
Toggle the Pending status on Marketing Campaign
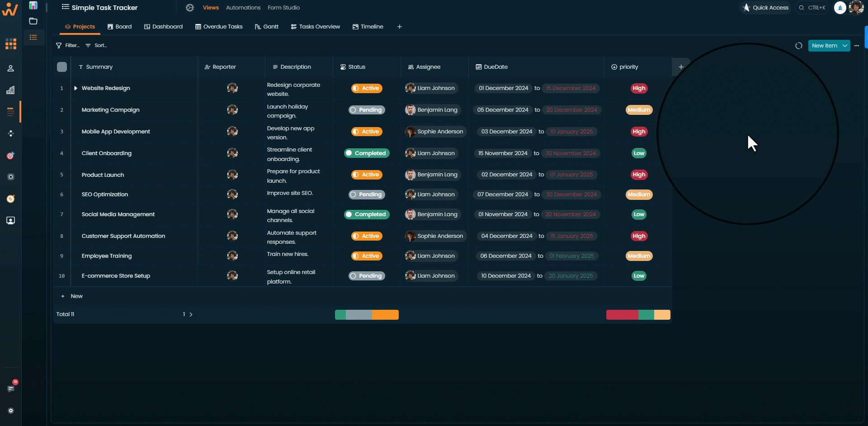367,110
